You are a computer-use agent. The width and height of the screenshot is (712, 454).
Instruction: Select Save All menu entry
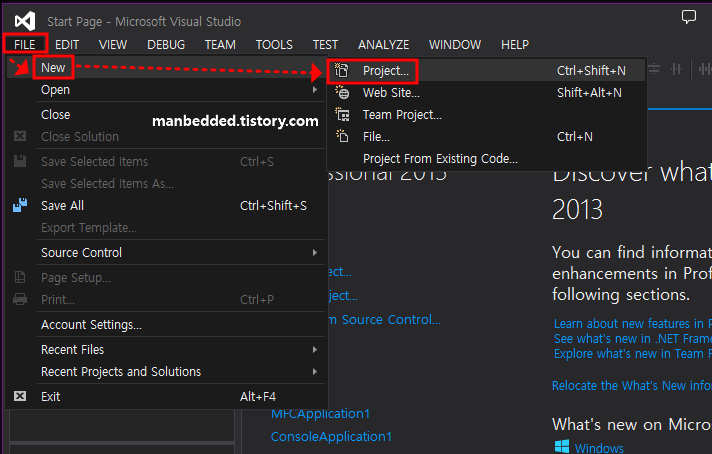click(166, 206)
